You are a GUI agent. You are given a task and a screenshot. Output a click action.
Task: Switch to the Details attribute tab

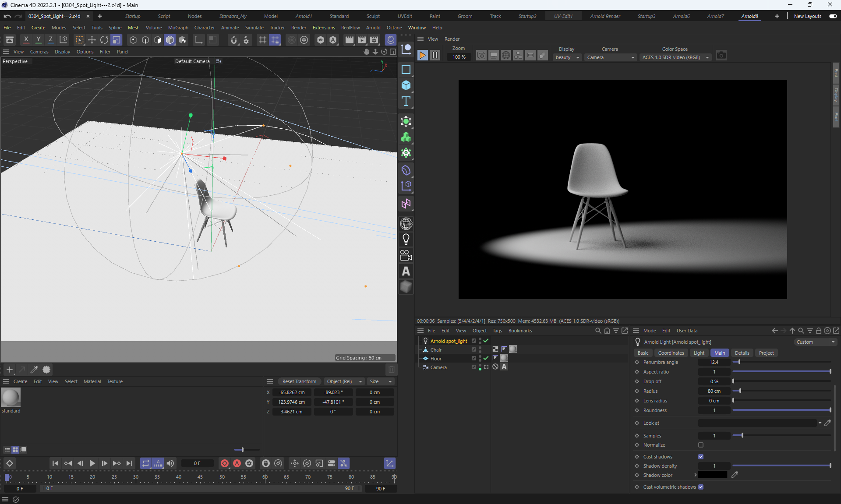[x=742, y=353]
